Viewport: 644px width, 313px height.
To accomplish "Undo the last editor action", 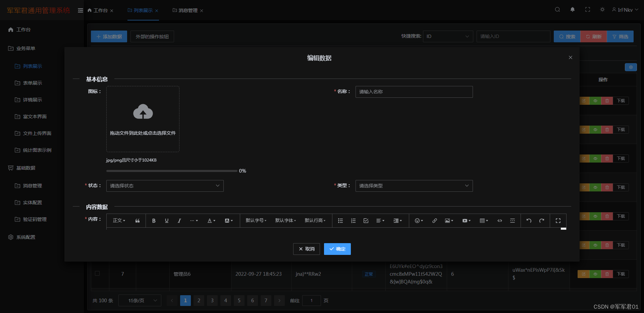I will click(x=529, y=221).
